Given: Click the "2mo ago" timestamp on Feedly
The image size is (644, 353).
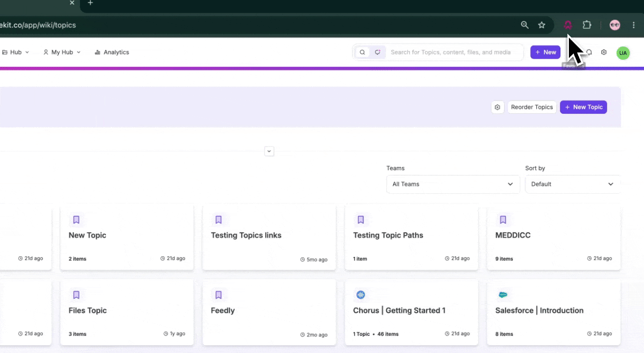Looking at the screenshot, I should [x=317, y=335].
